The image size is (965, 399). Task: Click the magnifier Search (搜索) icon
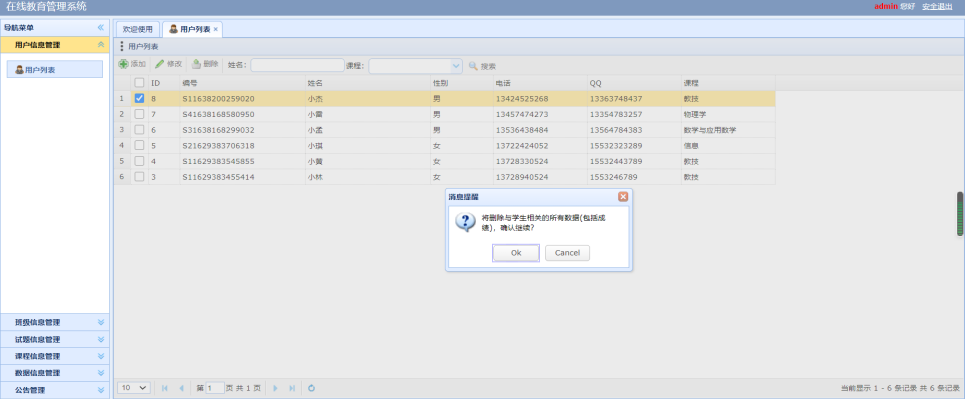(473, 66)
